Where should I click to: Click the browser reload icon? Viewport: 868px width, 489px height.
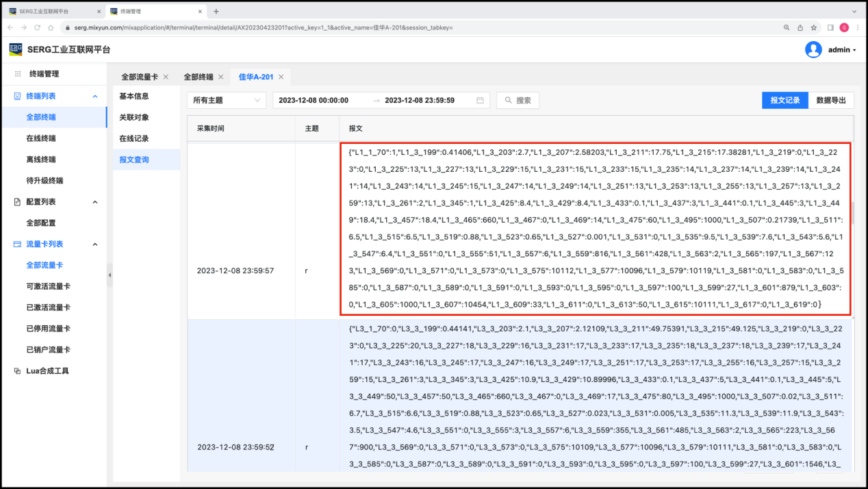37,27
